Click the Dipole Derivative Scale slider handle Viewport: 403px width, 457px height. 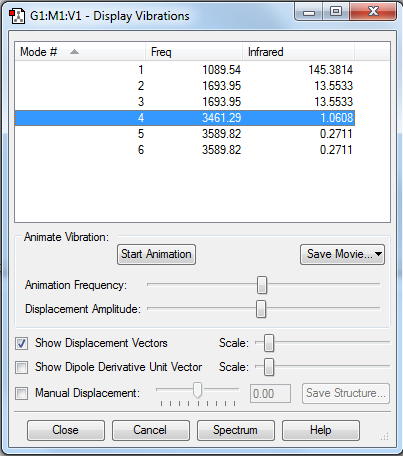click(x=269, y=367)
